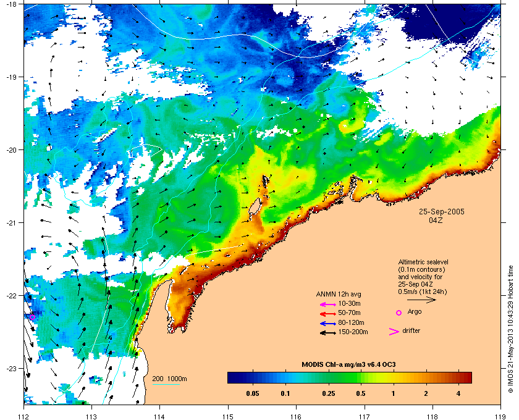Screen dimensions: 519x420
Task: Click the '80-120m' depth label
Action: tap(351, 322)
